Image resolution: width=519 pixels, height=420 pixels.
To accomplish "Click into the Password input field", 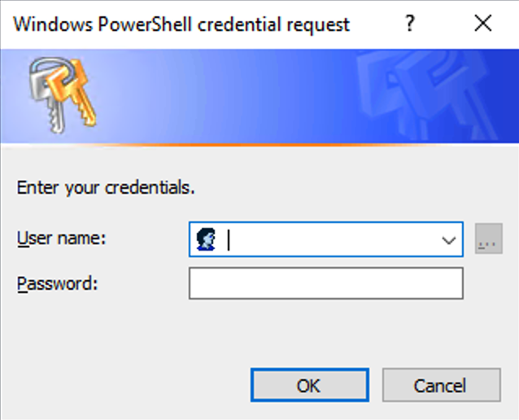I will tap(325, 284).
